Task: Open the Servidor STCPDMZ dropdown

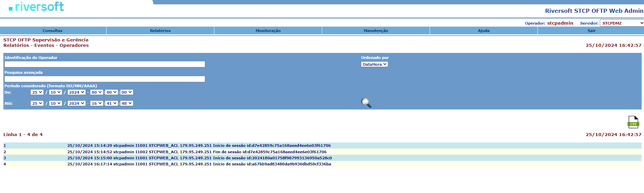Action: coord(622,23)
